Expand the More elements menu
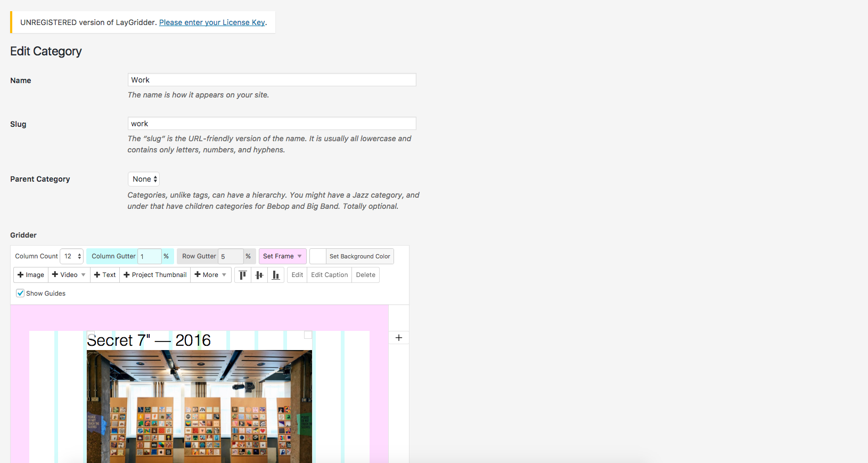Screen dimensions: 868x463 pos(210,275)
